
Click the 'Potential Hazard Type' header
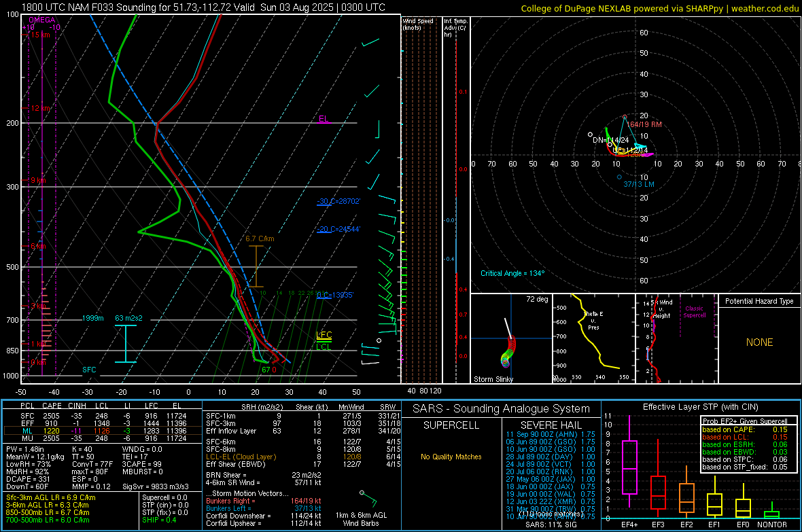[759, 301]
